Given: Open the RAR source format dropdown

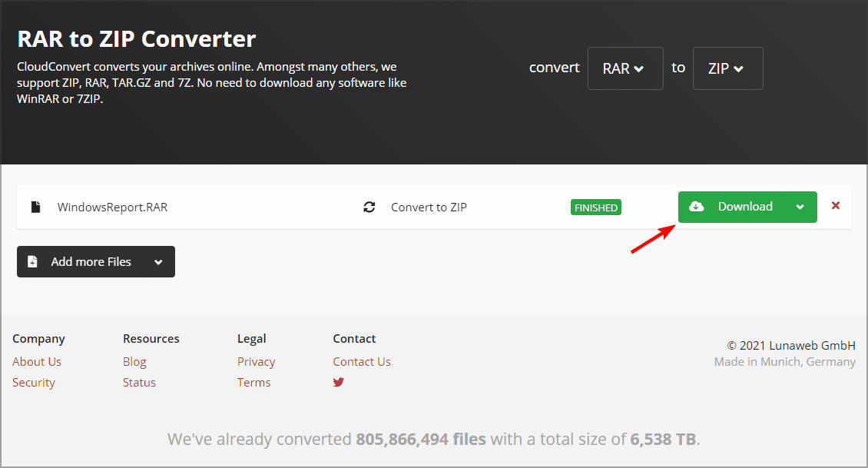Looking at the screenshot, I should [625, 68].
